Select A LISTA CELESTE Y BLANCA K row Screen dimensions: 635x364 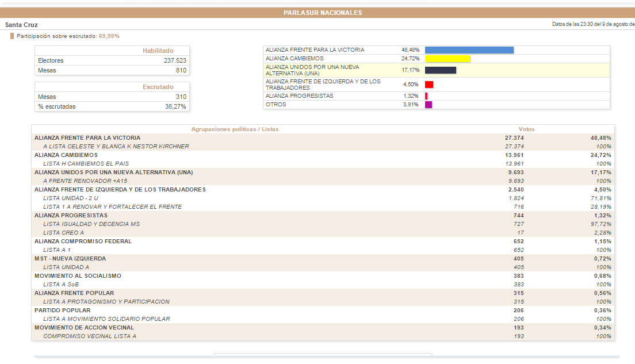tap(323, 146)
